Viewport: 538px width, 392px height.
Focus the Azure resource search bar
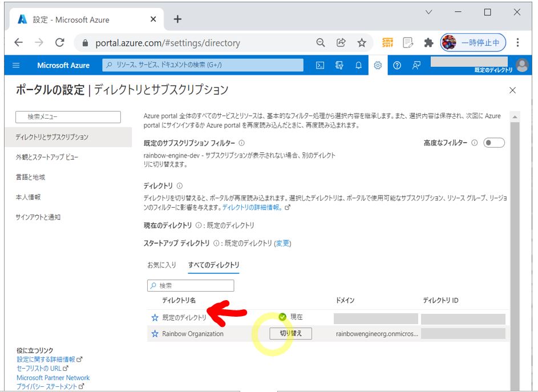pos(203,65)
